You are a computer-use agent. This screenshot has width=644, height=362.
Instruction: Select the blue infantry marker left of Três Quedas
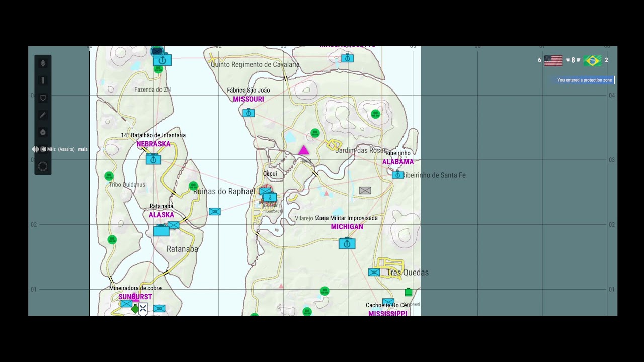click(x=374, y=272)
